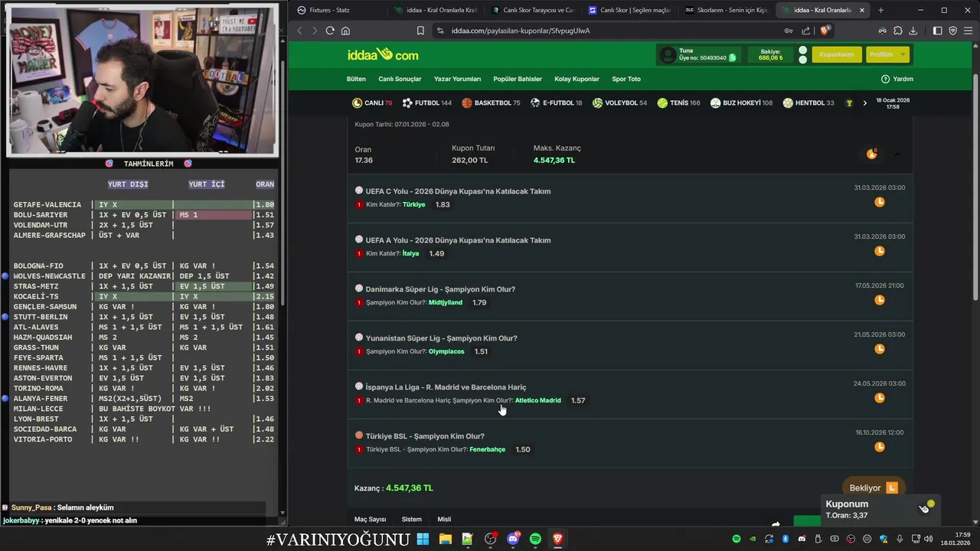This screenshot has height=551, width=980.
Task: Open File Explorer from the Windows taskbar
Action: click(x=445, y=539)
